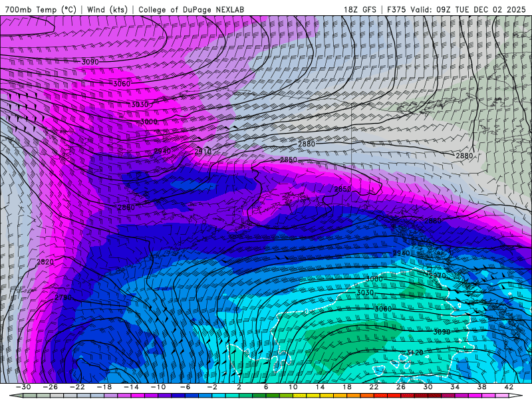This screenshot has height=399, width=532.
Task: Click the 6 colorbar tick label
Action: pos(266,387)
